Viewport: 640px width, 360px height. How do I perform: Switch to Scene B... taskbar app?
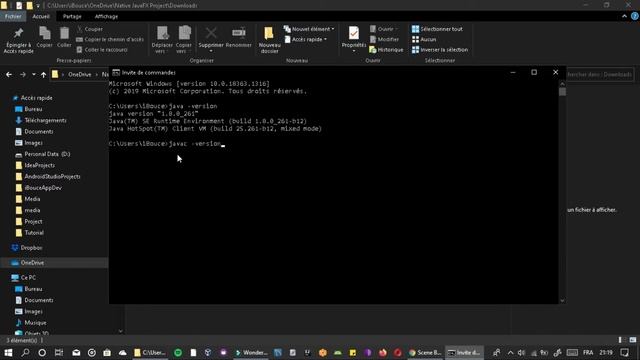[425, 353]
